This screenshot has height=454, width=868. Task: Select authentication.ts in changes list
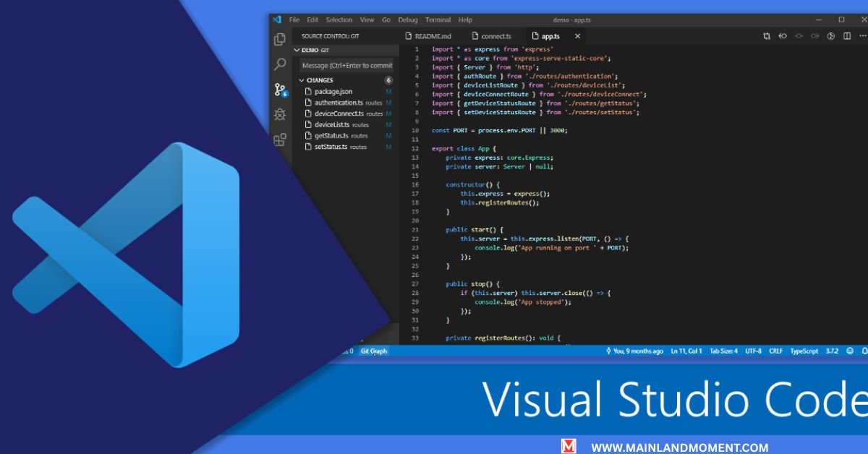346,103
